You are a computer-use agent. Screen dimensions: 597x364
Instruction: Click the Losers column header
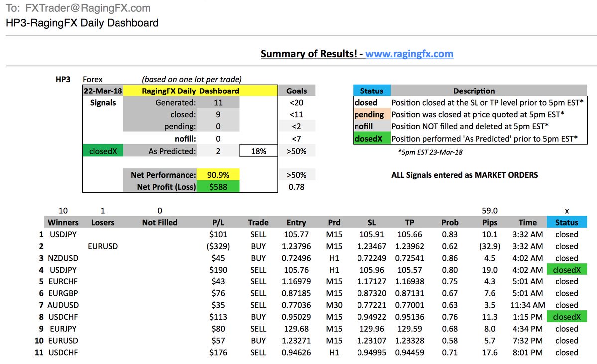coord(103,222)
